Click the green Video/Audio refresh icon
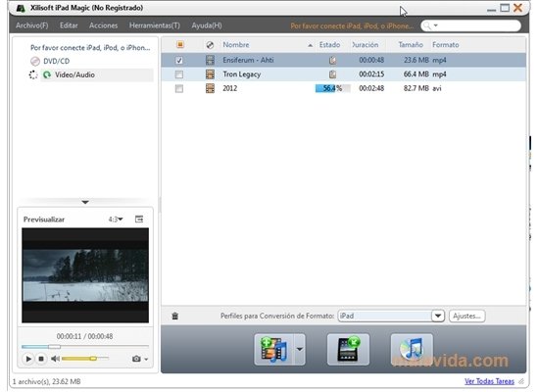Image resolution: width=539 pixels, height=392 pixels. (47, 74)
